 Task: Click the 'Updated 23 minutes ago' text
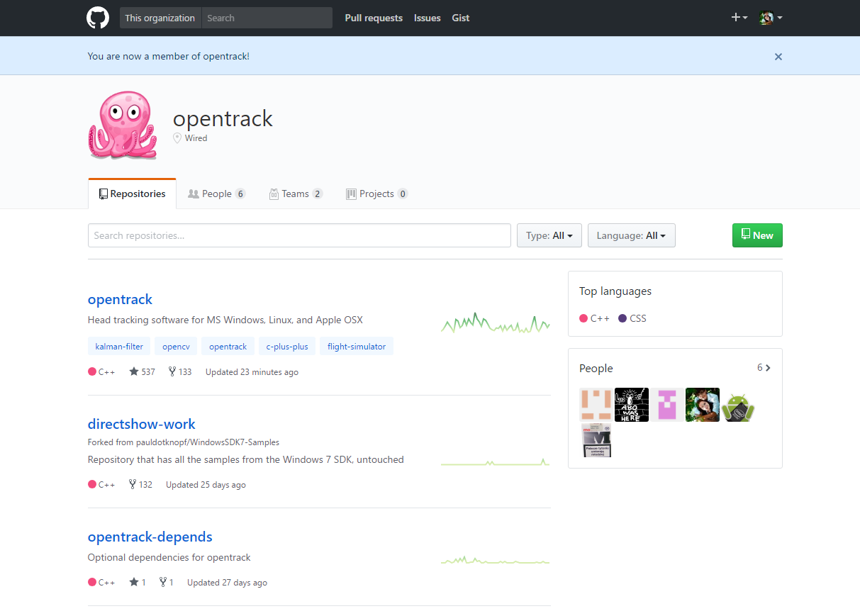pos(252,371)
